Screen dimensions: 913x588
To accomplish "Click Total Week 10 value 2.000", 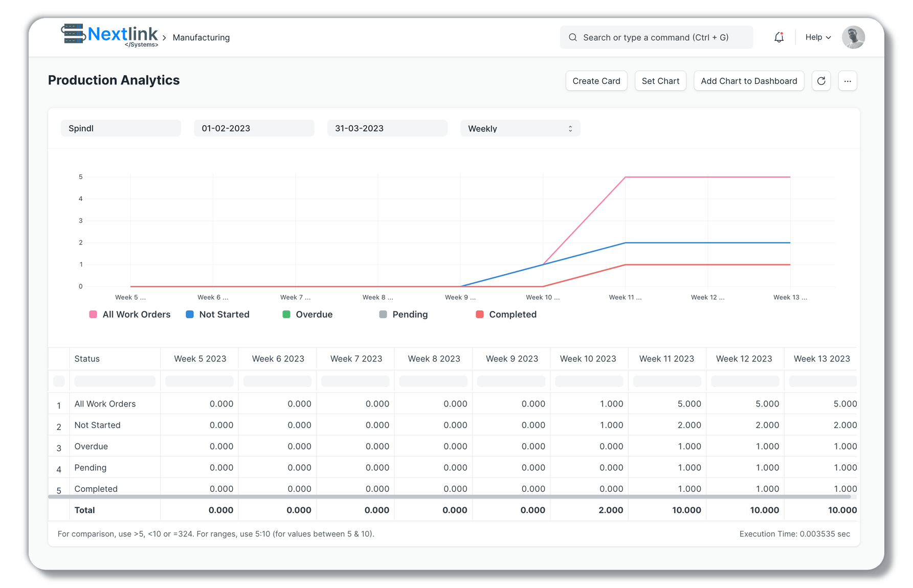I will [611, 510].
